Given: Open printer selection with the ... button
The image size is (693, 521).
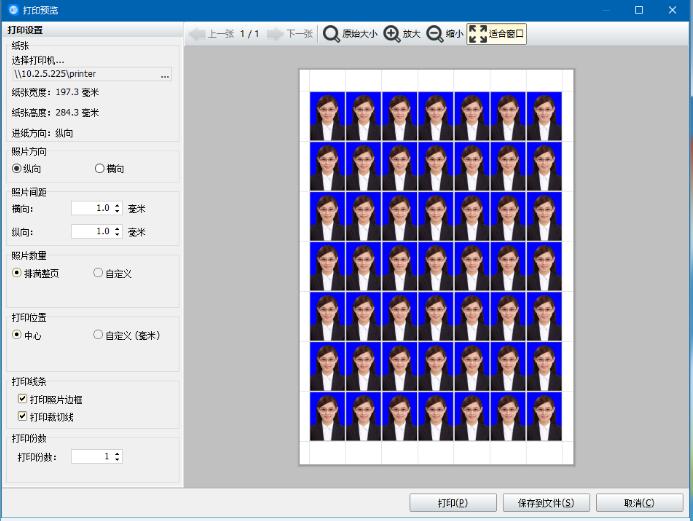Looking at the screenshot, I should point(165,75).
